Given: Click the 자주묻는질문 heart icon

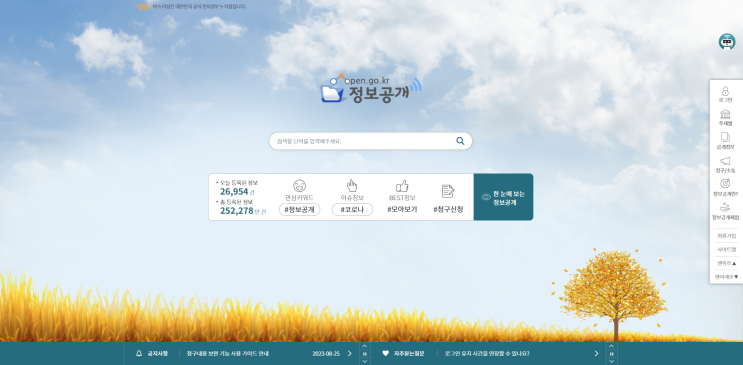Looking at the screenshot, I should (x=385, y=354).
